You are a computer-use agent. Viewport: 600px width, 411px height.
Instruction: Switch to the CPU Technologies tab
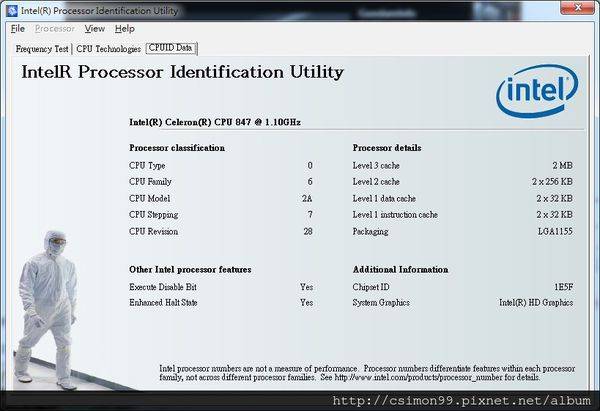[109, 49]
